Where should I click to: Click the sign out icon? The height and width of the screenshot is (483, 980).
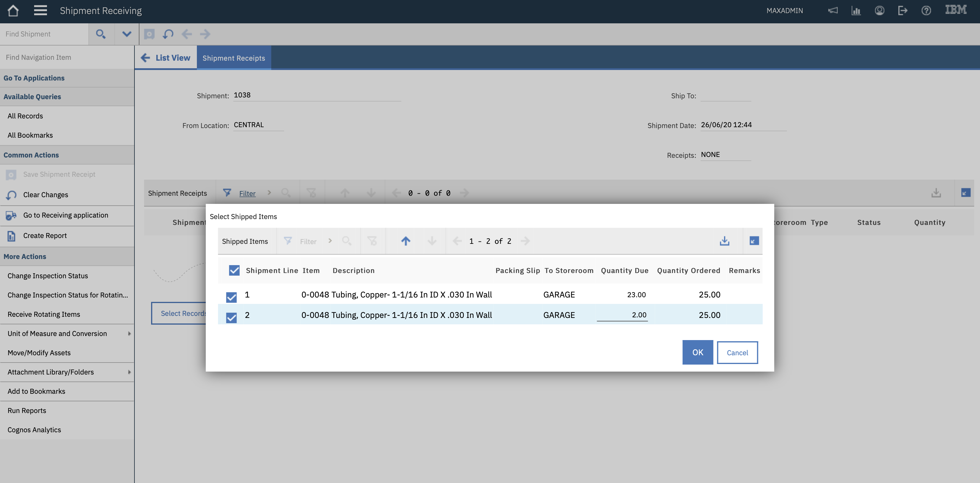[902, 11]
